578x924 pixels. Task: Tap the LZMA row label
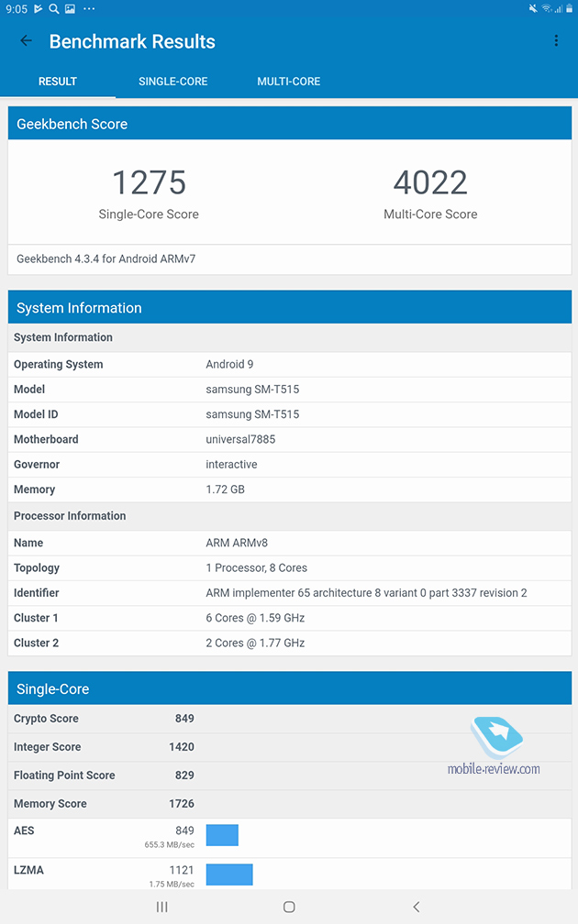29,870
